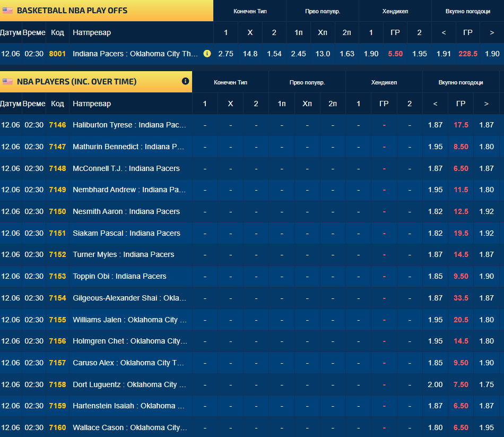504x437 pixels.
Task: Click the 5.50 handicap line value
Action: coord(395,54)
